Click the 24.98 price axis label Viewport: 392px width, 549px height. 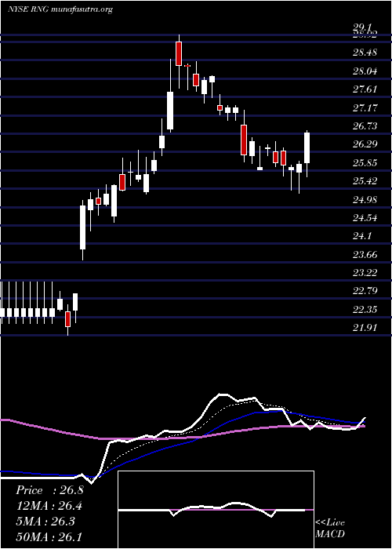[365, 199]
